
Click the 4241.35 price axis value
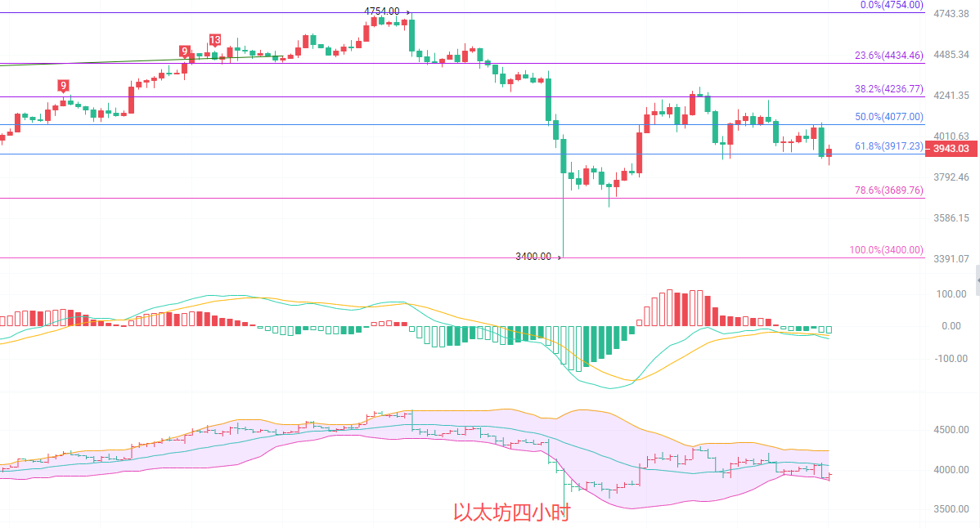951,96
